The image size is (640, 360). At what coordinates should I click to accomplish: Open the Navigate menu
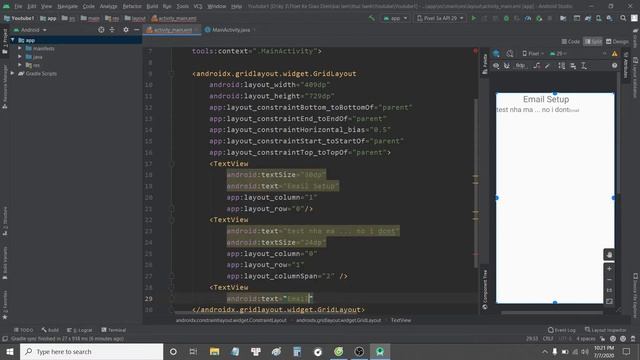click(x=67, y=7)
